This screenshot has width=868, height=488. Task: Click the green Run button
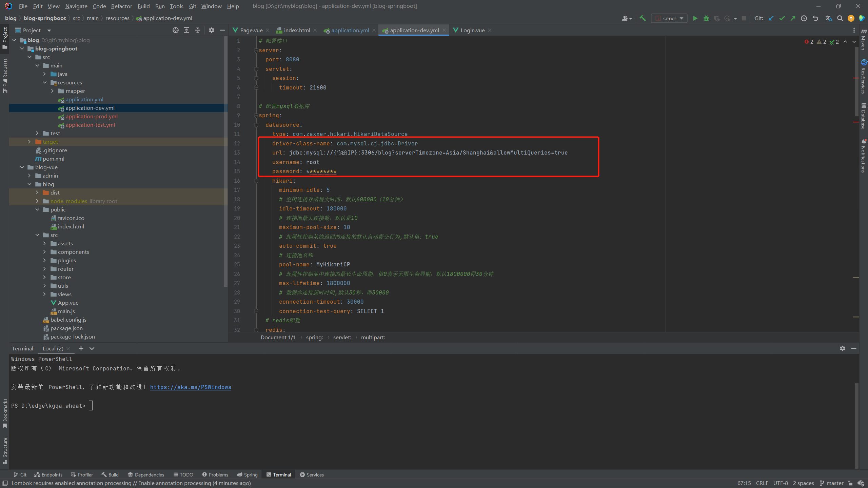[695, 18]
